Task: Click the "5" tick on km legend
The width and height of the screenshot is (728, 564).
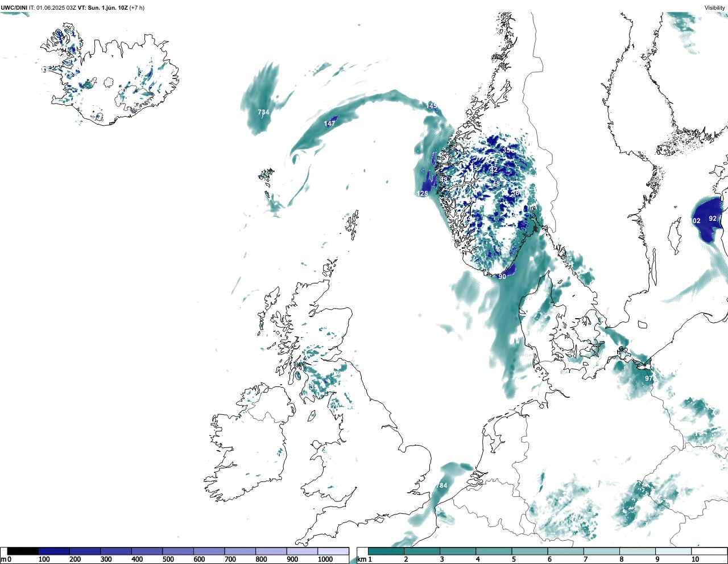Action: pyautogui.click(x=514, y=559)
